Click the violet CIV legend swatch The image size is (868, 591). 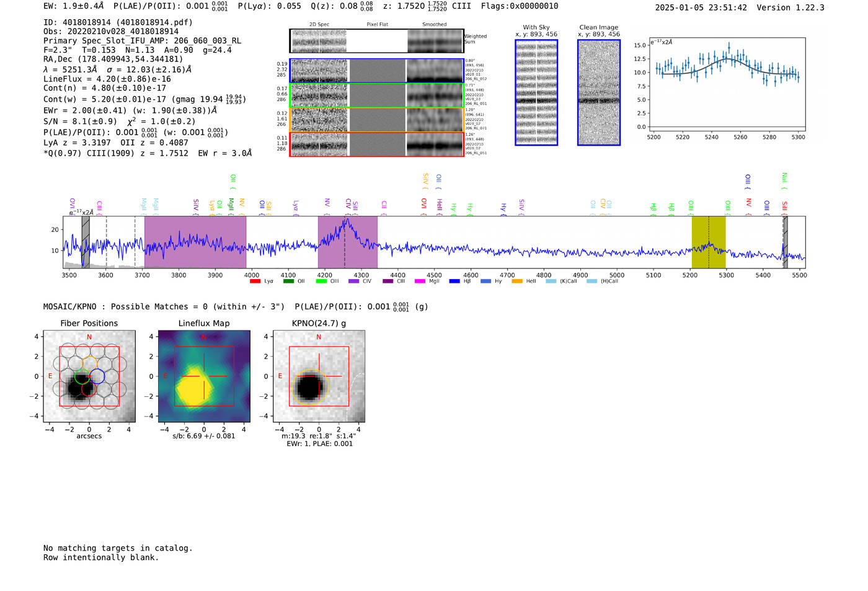point(353,281)
